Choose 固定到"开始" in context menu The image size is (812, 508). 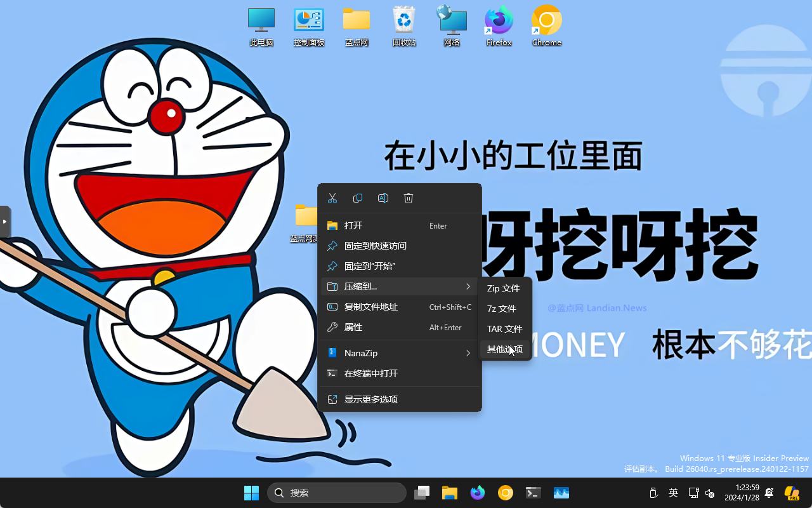click(400, 266)
